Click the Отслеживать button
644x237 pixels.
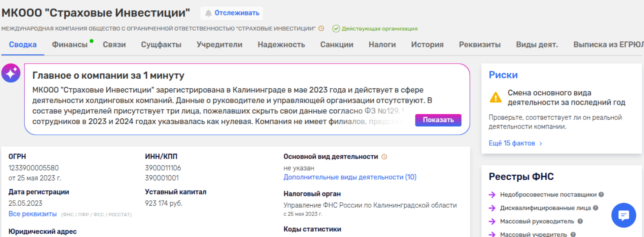click(232, 13)
